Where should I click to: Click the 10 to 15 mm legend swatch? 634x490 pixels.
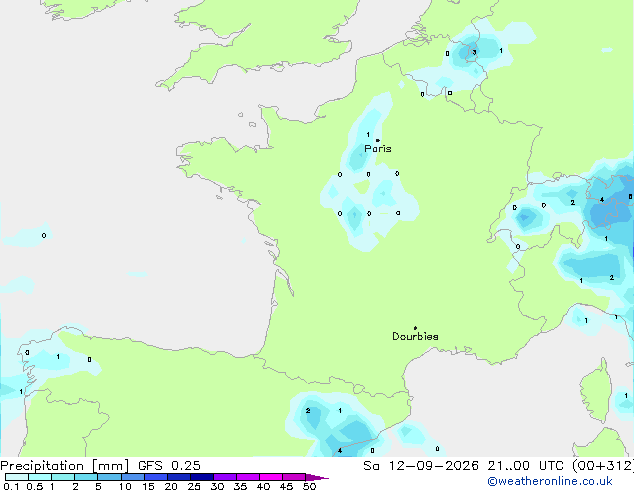point(133,477)
